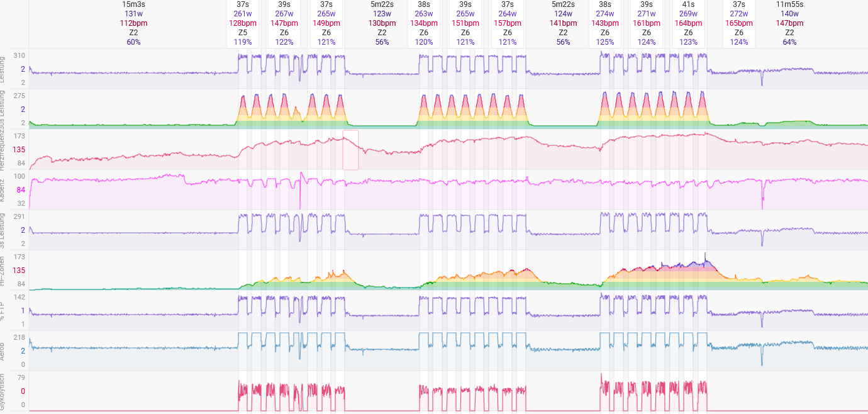Click the smoothing value 2 beside Leistung axis
The width and height of the screenshot is (868, 414).
click(x=22, y=68)
